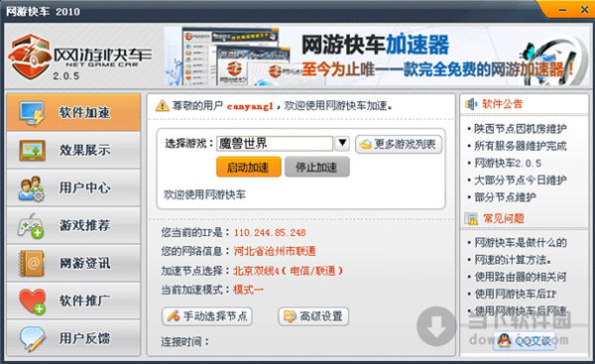Screen dimensions: 595x364
Task: Open announcement 陕西节点因机房维护
Action: (521, 129)
